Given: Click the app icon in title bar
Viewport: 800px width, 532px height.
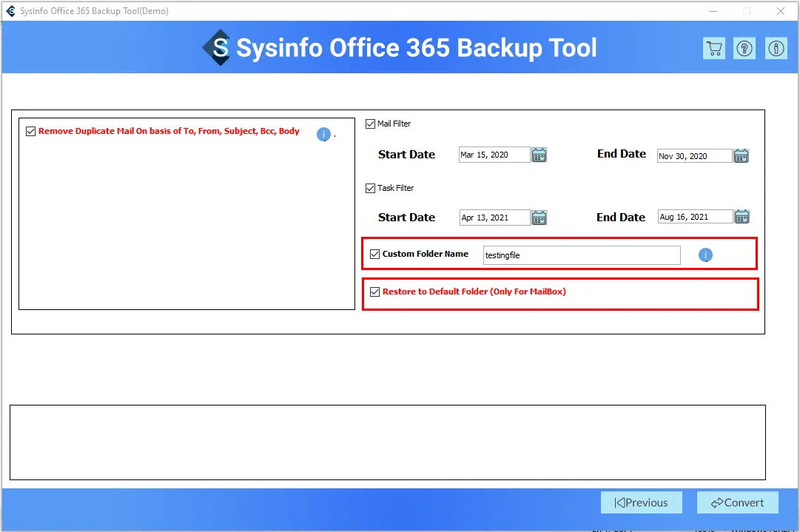Looking at the screenshot, I should [10, 10].
